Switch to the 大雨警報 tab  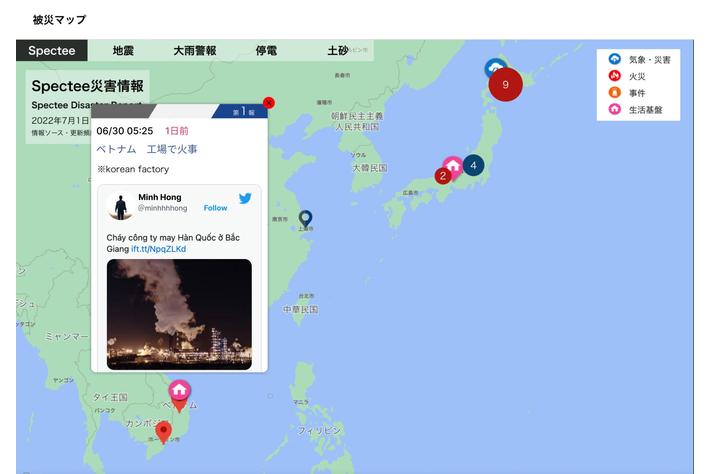[x=195, y=50]
